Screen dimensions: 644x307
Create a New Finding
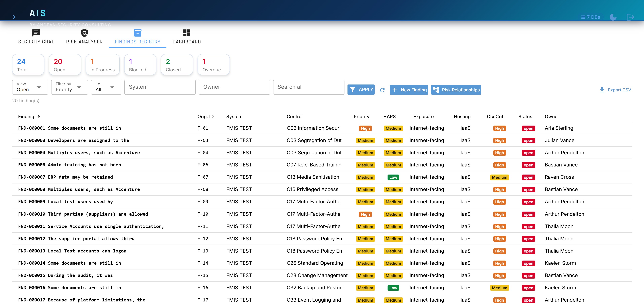tap(409, 90)
